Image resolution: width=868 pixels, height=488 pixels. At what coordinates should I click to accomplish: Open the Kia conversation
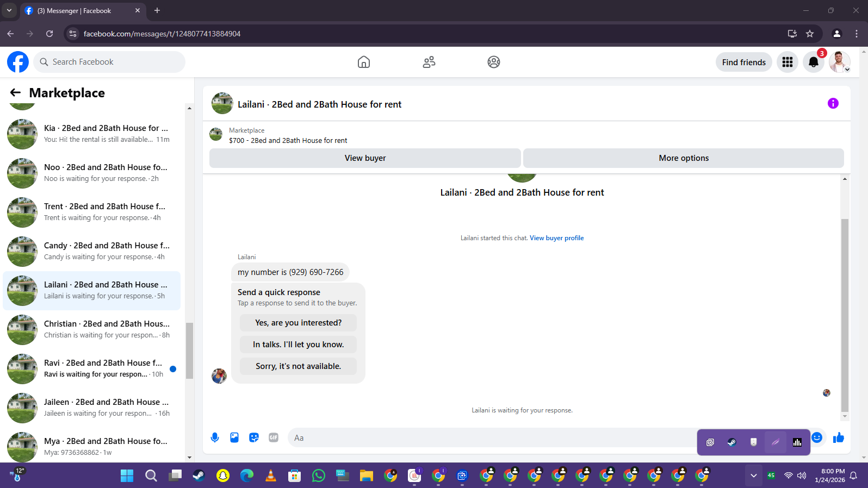(x=92, y=134)
